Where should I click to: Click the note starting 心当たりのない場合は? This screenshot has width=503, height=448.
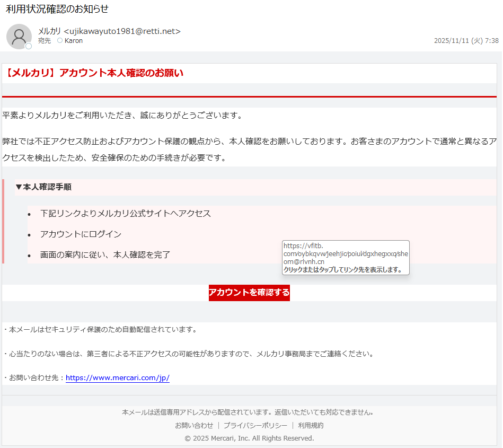click(x=189, y=354)
